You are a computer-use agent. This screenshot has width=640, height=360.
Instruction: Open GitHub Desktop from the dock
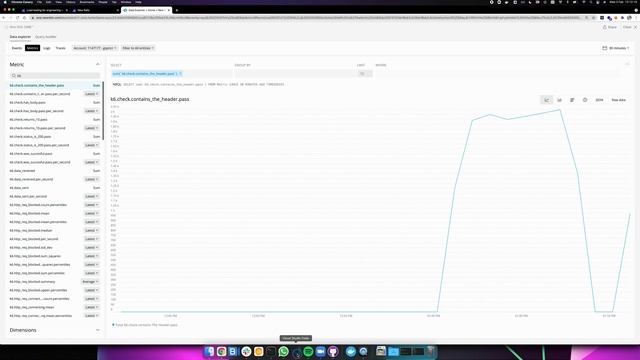point(333,351)
